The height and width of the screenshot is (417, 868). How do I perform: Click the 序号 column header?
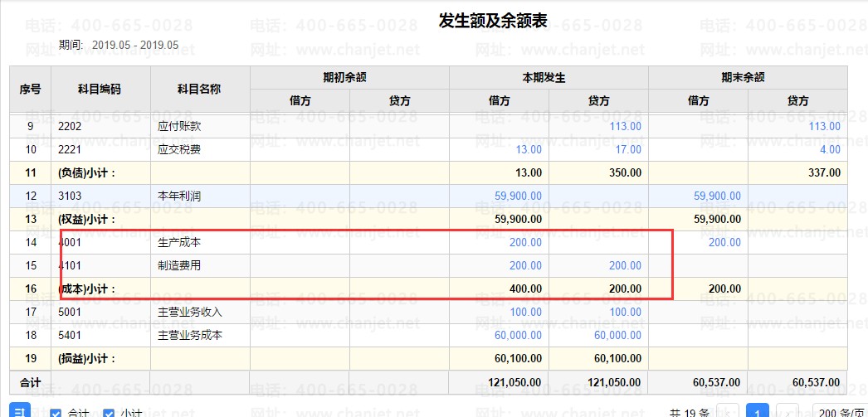tap(30, 89)
